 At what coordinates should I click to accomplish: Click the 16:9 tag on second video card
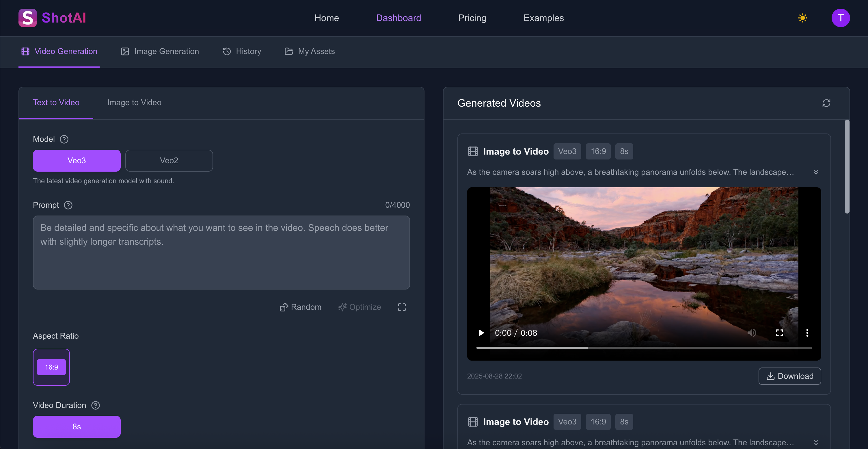tap(598, 422)
